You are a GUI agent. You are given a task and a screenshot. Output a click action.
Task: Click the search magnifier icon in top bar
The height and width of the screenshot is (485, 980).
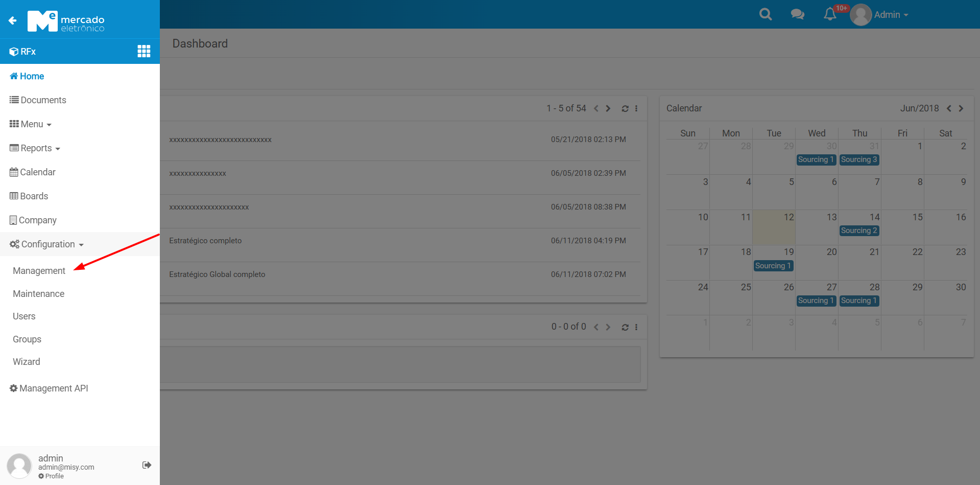(x=765, y=14)
